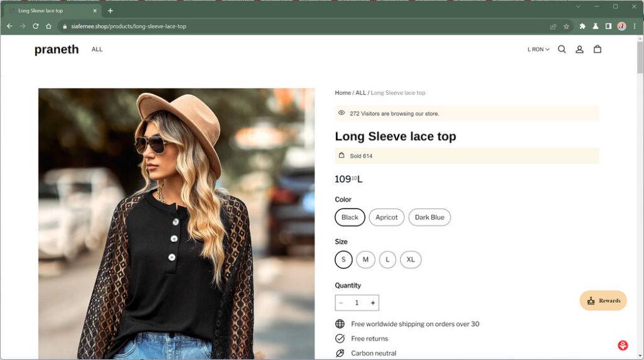The image size is (644, 360).
Task: Open the shopping bag cart icon
Action: tap(597, 49)
